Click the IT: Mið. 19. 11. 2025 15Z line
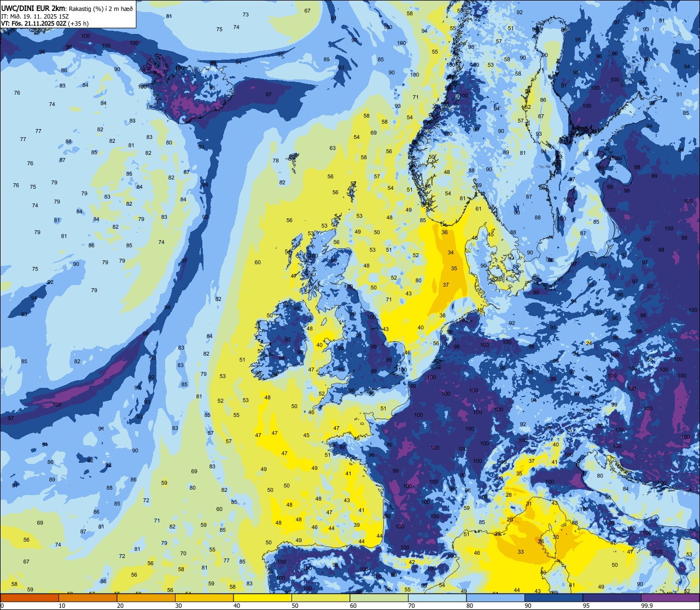Image resolution: width=700 pixels, height=610 pixels. [x=35, y=16]
